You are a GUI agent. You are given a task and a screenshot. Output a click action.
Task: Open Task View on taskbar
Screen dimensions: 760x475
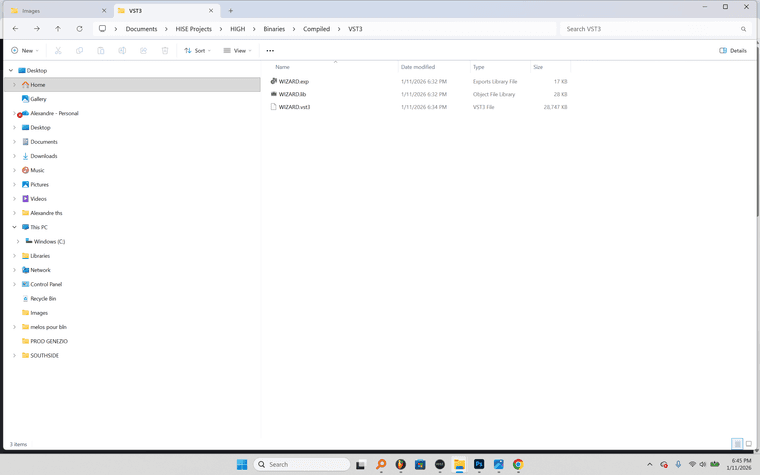pos(361,464)
